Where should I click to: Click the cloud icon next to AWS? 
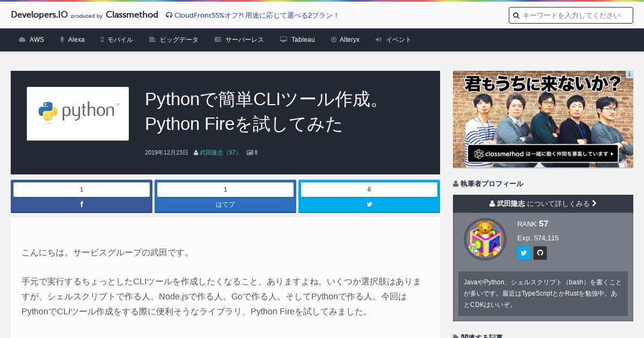(x=22, y=40)
